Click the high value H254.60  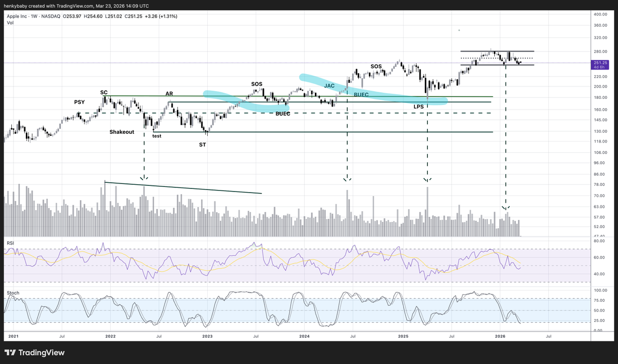(93, 16)
